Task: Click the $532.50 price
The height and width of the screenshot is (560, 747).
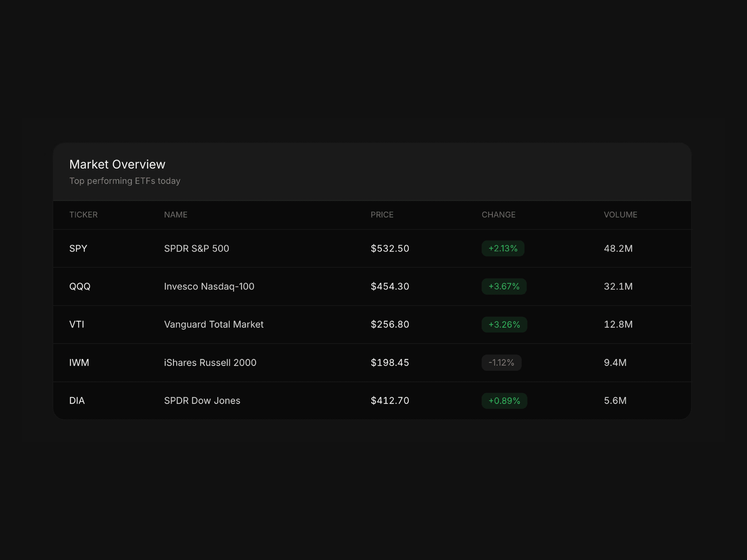Action: point(390,249)
